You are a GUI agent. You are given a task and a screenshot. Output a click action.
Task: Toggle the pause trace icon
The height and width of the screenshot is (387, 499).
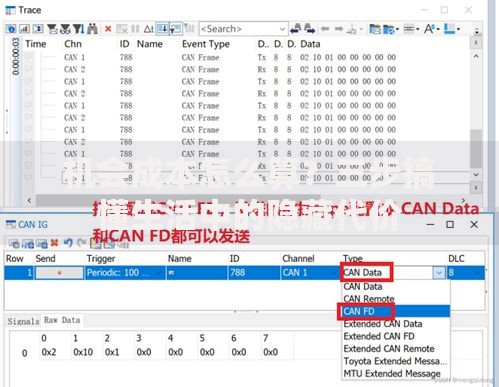(x=135, y=29)
